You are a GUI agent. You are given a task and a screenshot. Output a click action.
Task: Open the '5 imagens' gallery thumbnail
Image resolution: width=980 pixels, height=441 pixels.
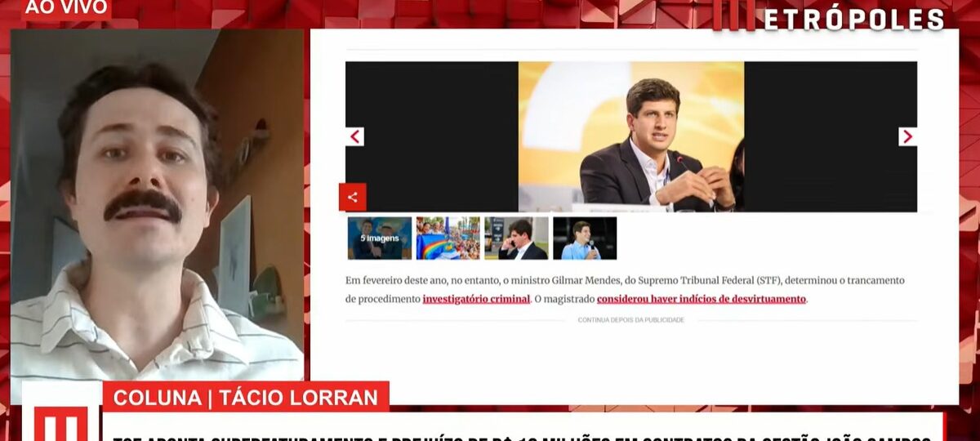pyautogui.click(x=380, y=238)
